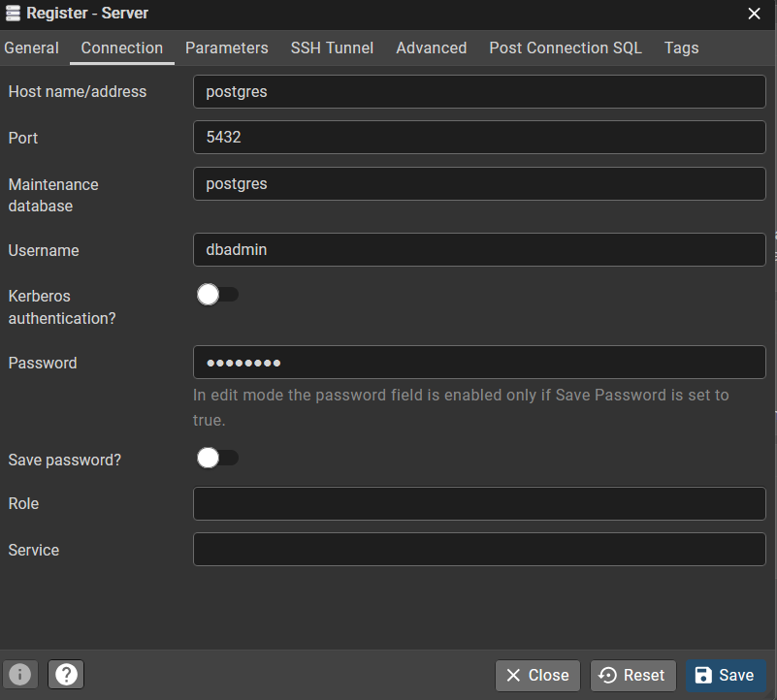This screenshot has height=700, width=777.
Task: Click the Username field containing dbadmin
Action: [x=479, y=250]
